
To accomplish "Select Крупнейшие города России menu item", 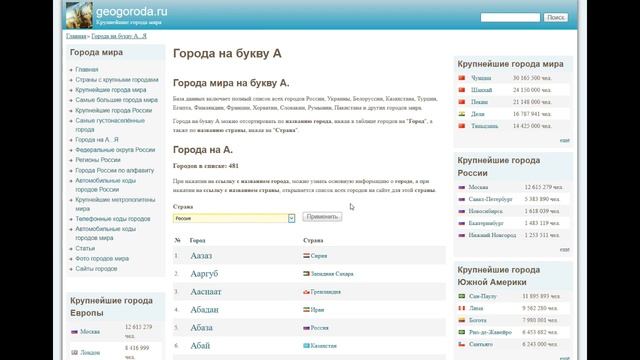I will click(x=113, y=110).
